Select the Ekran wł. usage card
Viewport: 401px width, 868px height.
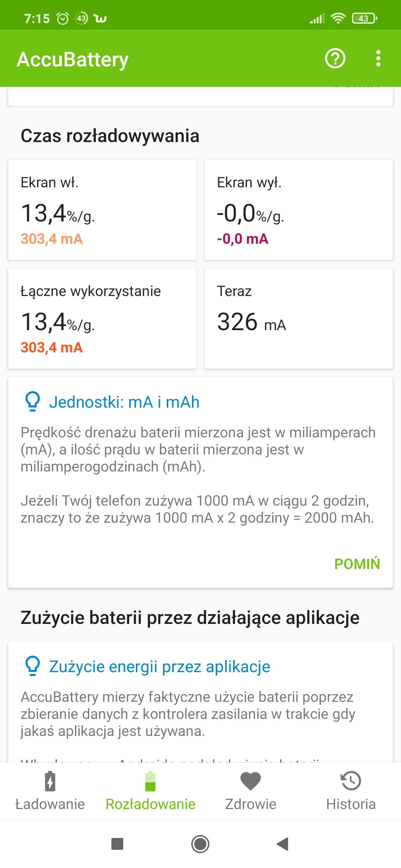click(102, 210)
